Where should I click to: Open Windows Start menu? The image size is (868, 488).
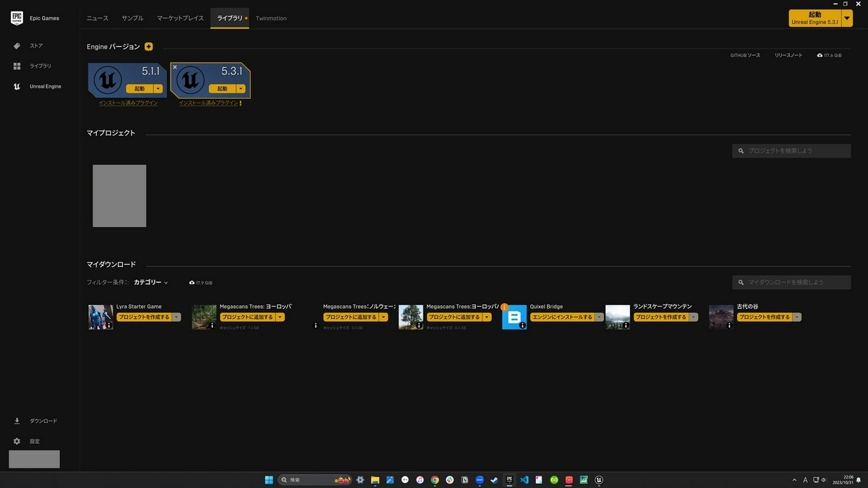tap(269, 480)
